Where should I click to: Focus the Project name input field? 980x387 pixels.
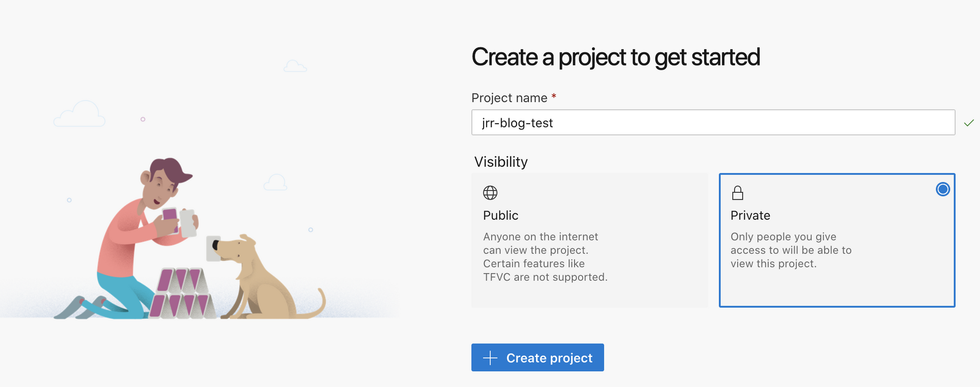click(x=713, y=123)
